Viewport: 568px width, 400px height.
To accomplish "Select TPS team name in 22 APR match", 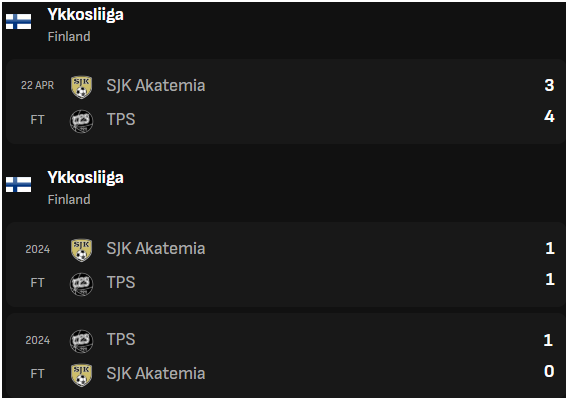I will pos(121,119).
